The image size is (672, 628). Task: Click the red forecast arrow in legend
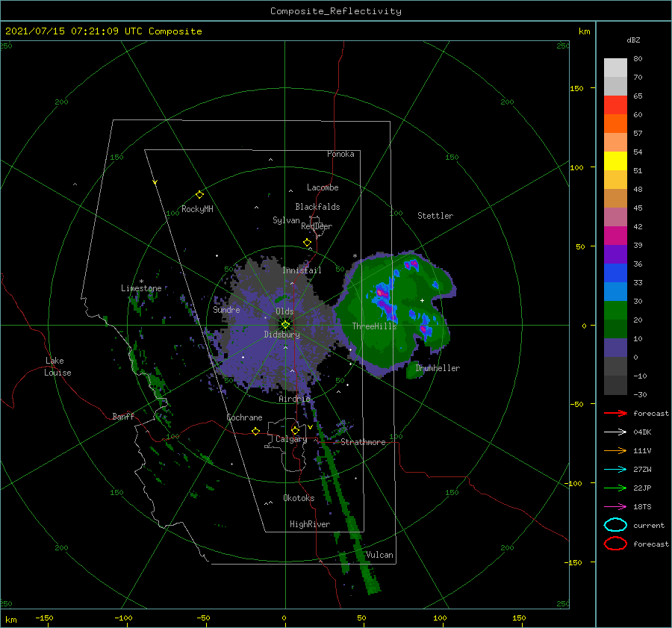615,413
